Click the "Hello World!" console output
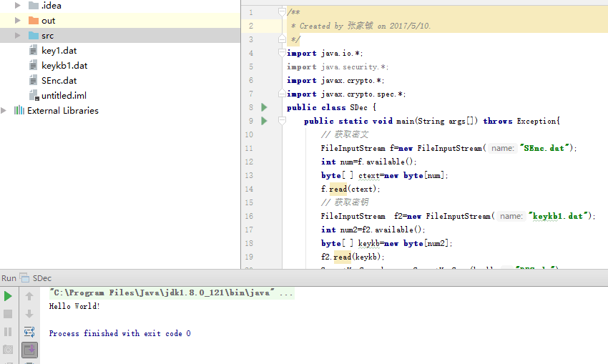This screenshot has width=608, height=364. [x=74, y=306]
